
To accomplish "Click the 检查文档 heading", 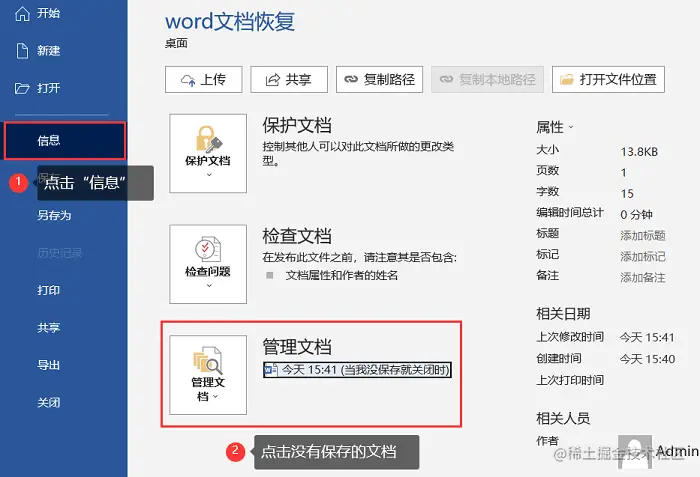I will pyautogui.click(x=297, y=236).
